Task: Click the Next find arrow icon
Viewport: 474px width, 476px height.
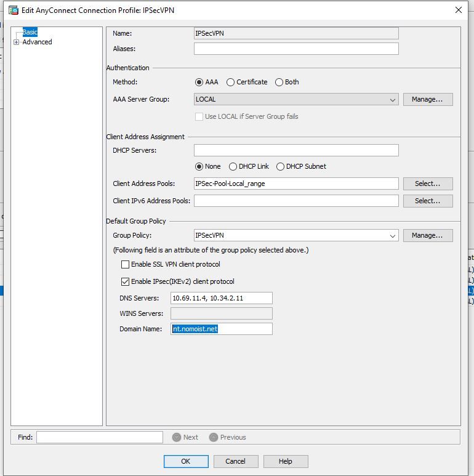Action: pos(177,437)
